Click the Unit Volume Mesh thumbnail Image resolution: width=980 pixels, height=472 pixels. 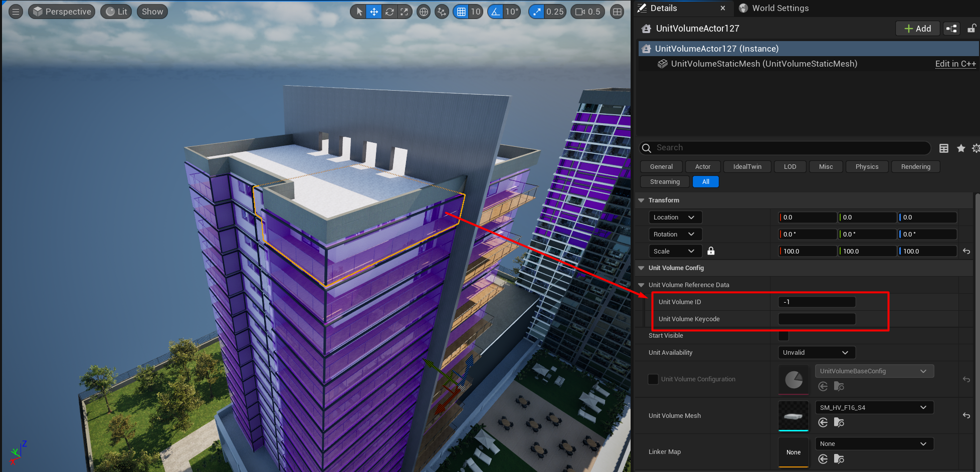(x=793, y=415)
